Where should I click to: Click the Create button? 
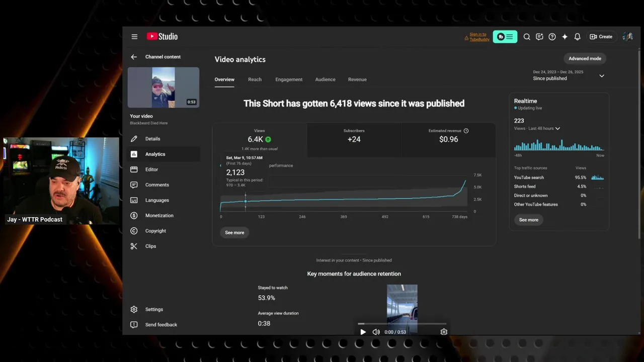[601, 37]
